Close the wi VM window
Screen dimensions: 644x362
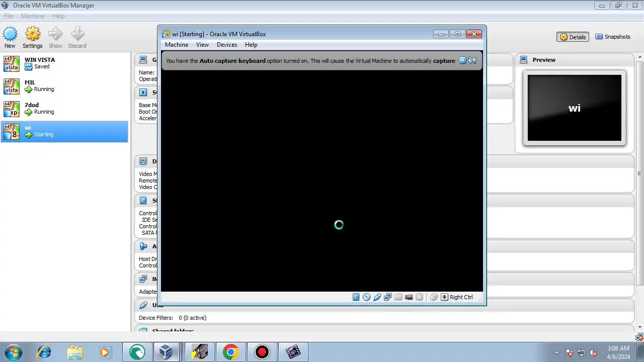(474, 34)
